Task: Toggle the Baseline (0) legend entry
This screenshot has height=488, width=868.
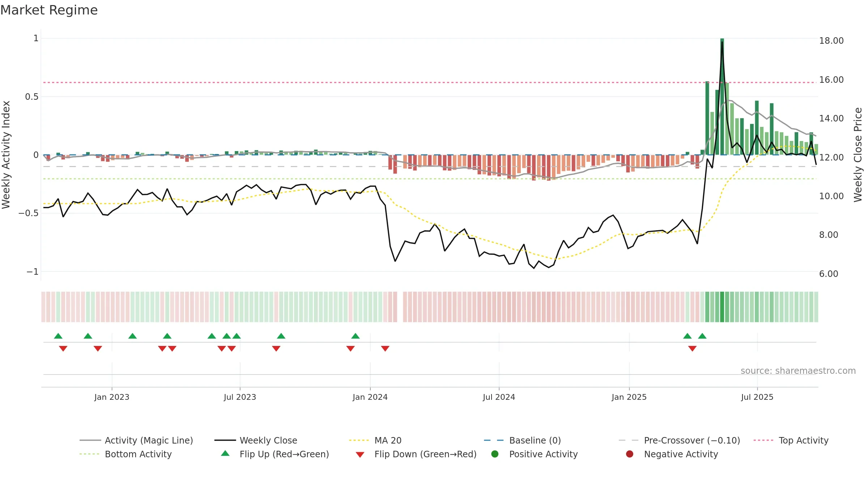Action: pyautogui.click(x=522, y=440)
